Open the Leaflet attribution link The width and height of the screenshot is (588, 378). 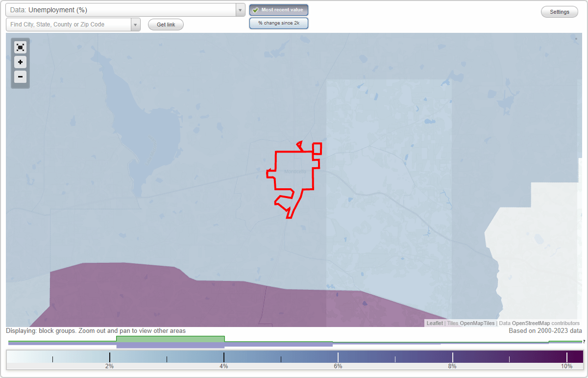coord(435,323)
